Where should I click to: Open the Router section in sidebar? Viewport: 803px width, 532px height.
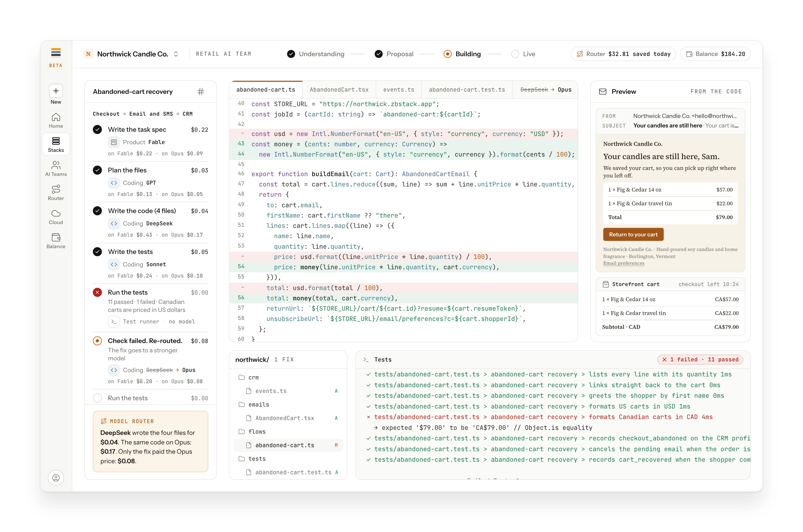coord(56,193)
